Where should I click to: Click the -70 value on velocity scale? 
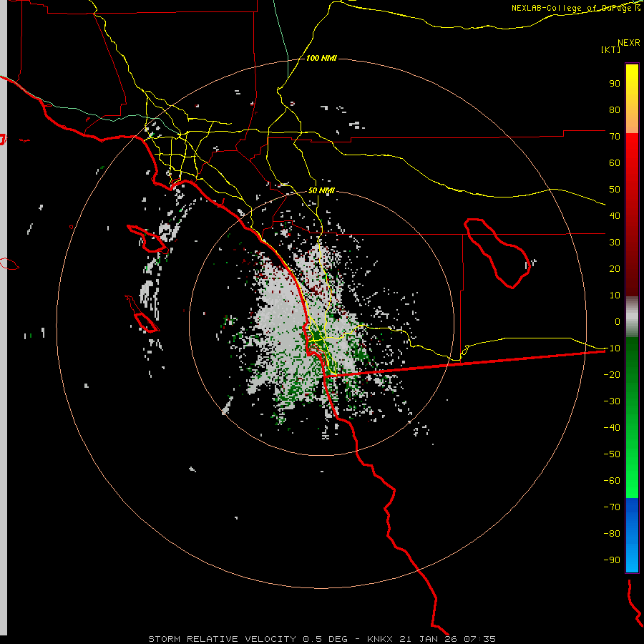[x=612, y=507]
